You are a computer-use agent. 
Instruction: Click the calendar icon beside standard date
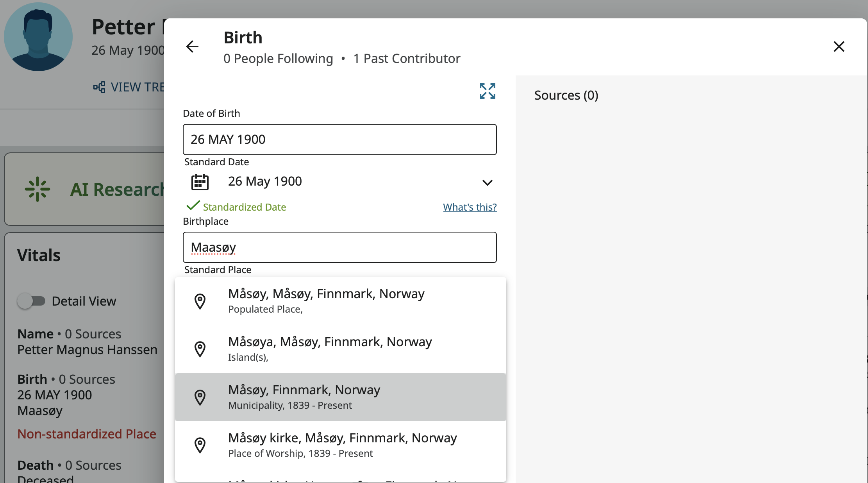[x=200, y=182]
